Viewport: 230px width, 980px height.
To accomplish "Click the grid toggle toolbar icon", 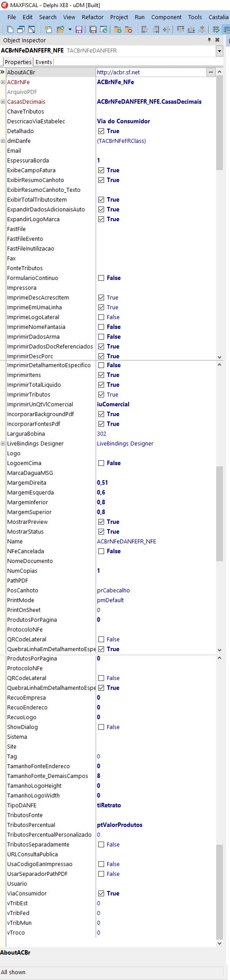I will click(x=216, y=29).
